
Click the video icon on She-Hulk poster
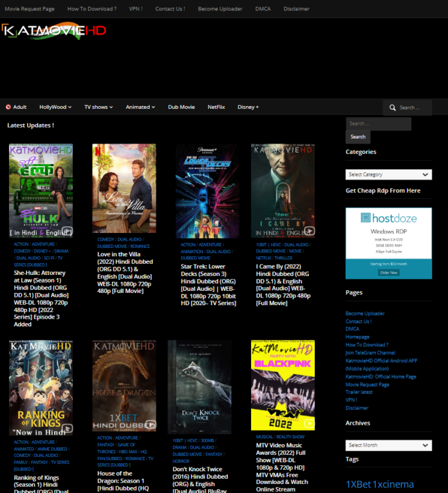(67, 230)
